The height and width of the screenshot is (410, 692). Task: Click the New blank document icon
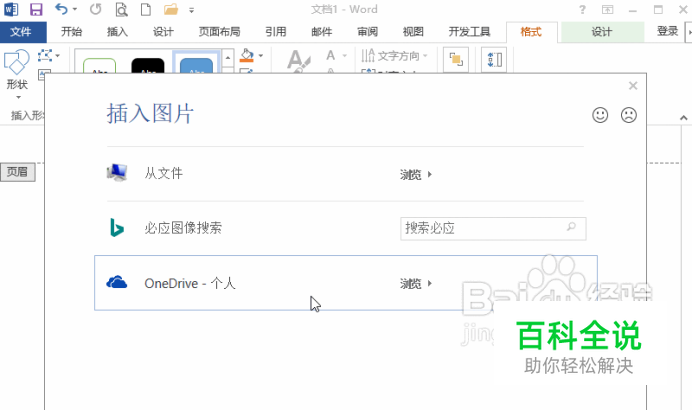[146, 9]
